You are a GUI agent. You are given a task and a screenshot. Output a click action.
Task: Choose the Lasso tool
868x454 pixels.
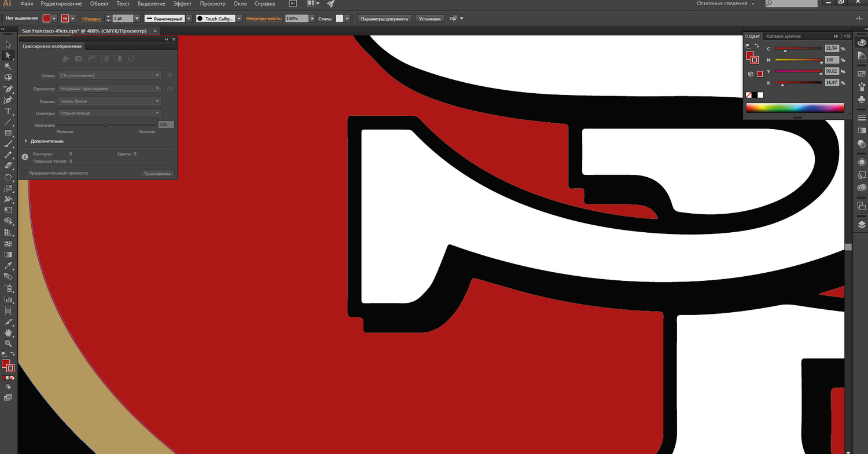(8, 78)
